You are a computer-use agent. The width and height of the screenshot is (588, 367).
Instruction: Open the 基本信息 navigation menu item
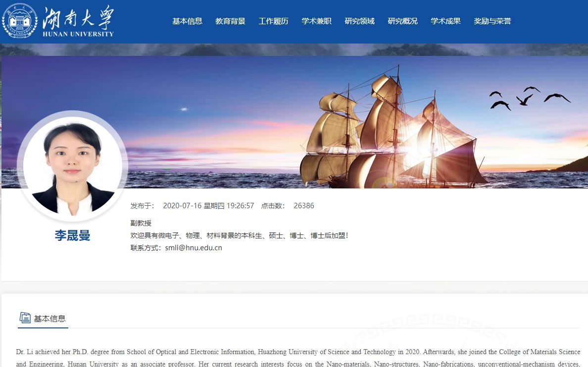tap(187, 21)
